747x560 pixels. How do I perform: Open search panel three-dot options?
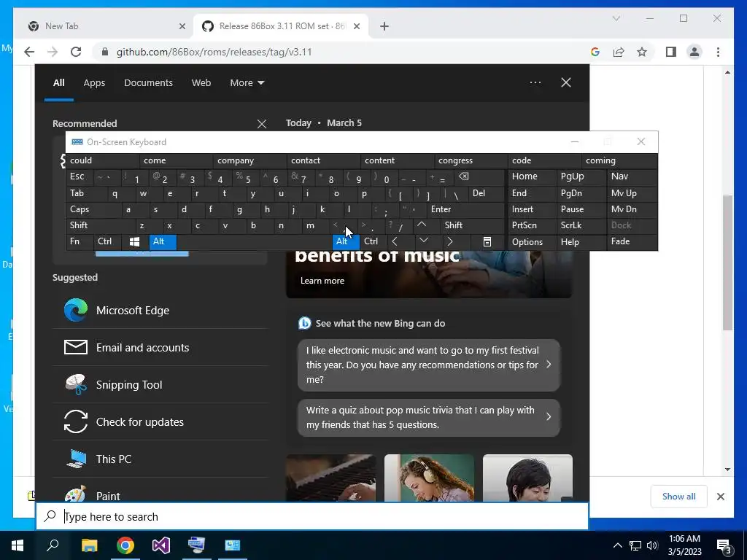(x=535, y=82)
